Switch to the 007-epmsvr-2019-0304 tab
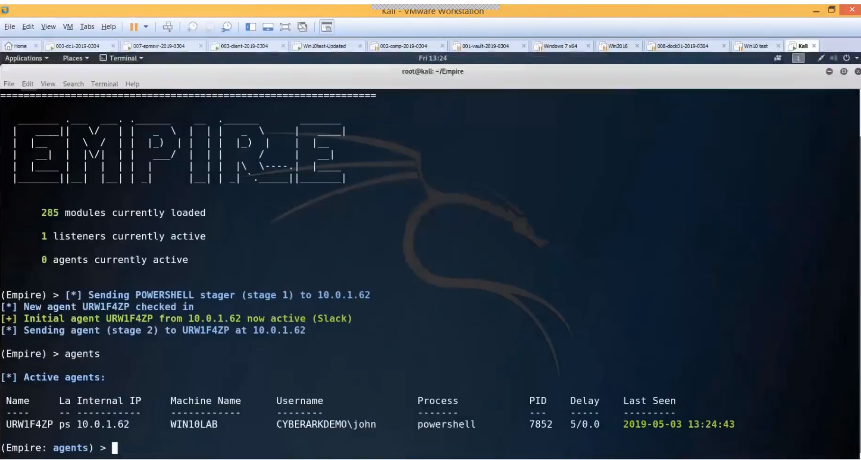Image resolution: width=861 pixels, height=460 pixels. (163, 46)
